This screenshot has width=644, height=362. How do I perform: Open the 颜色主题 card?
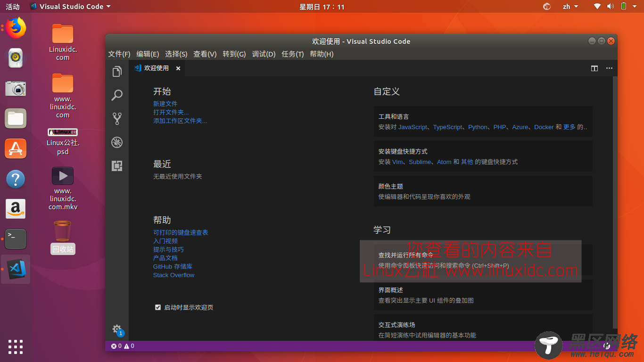(x=483, y=191)
